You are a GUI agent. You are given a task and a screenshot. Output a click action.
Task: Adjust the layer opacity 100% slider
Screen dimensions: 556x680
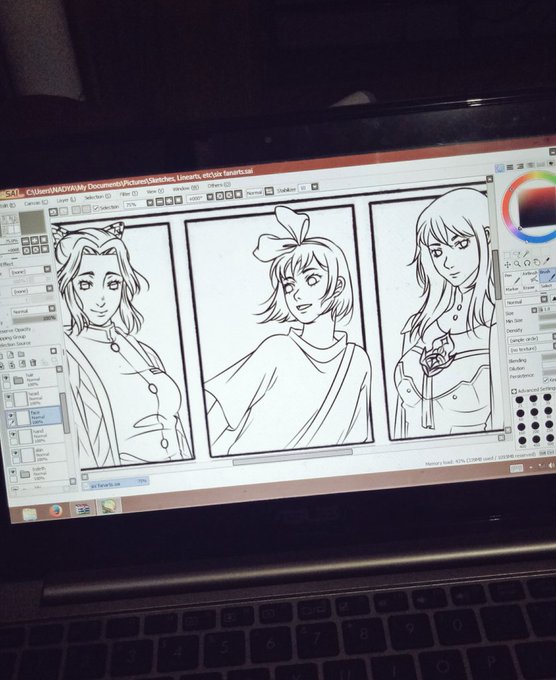pos(34,319)
